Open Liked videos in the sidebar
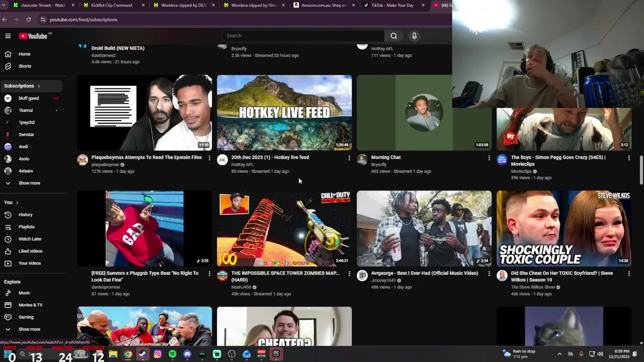 pyautogui.click(x=31, y=251)
